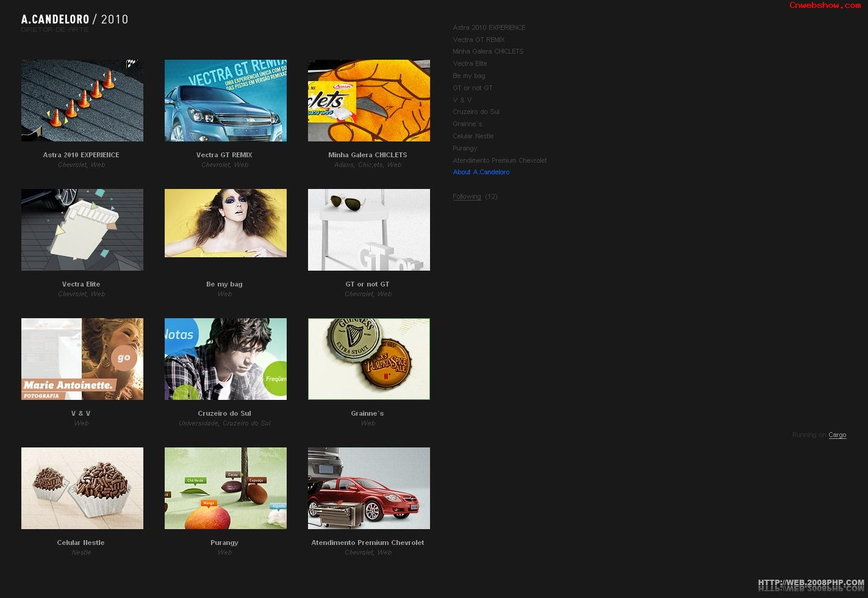
Task: Click the Purangy caption under the fruits
Action: [224, 543]
